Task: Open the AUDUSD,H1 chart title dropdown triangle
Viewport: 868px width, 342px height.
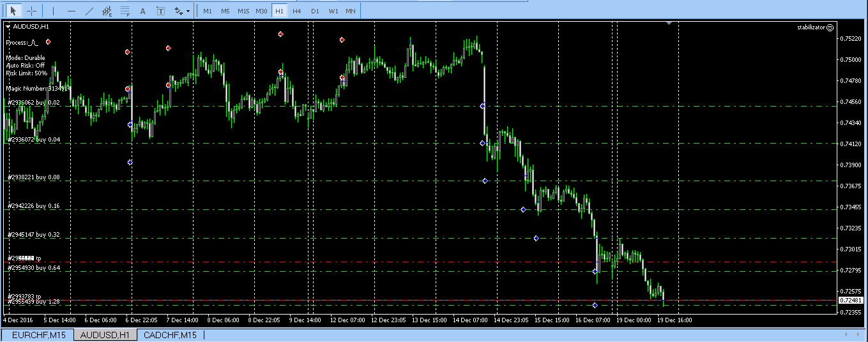Action: pos(8,26)
